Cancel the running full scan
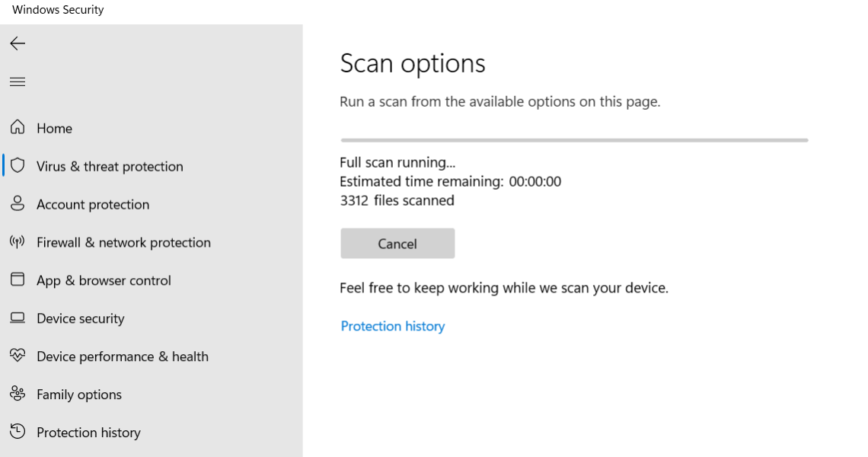The height and width of the screenshot is (457, 868). (397, 244)
